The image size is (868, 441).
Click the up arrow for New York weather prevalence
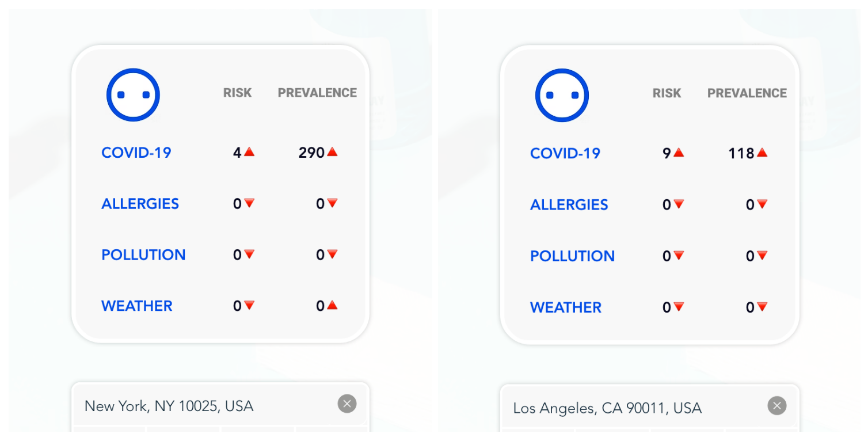(x=332, y=305)
